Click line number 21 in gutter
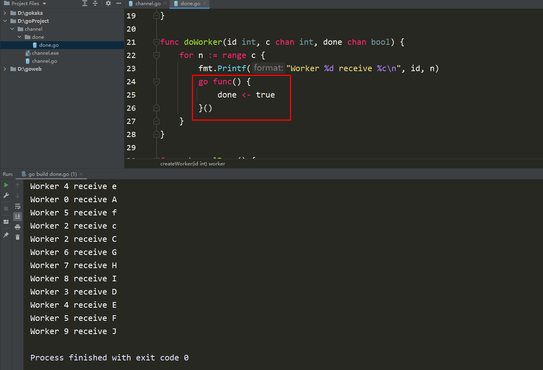The height and width of the screenshot is (370, 543). click(x=131, y=42)
